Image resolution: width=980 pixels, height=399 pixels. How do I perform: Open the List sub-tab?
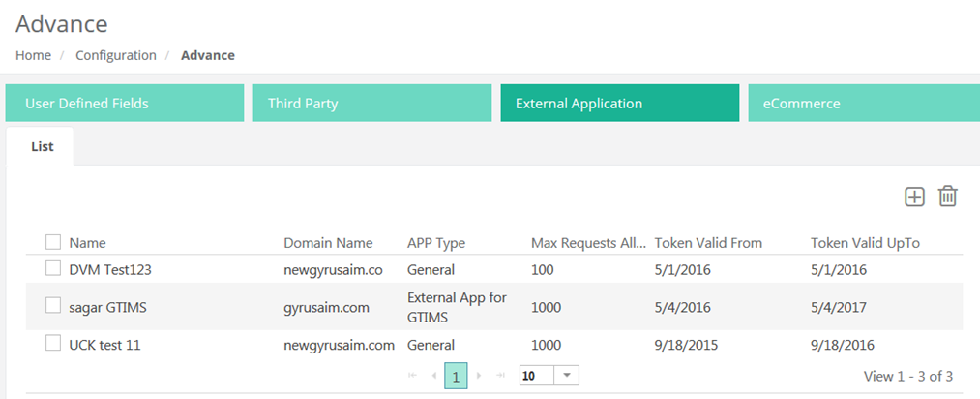43,147
